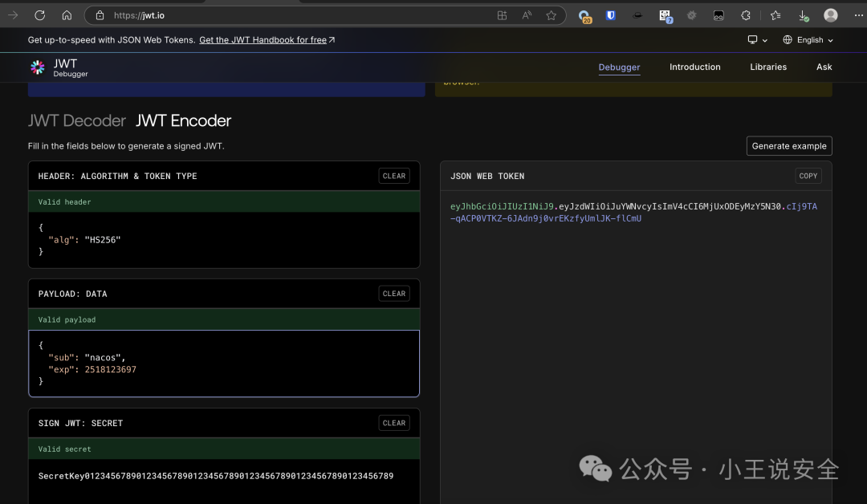
Task: Open the theme display mode dropdown
Action: (x=758, y=40)
